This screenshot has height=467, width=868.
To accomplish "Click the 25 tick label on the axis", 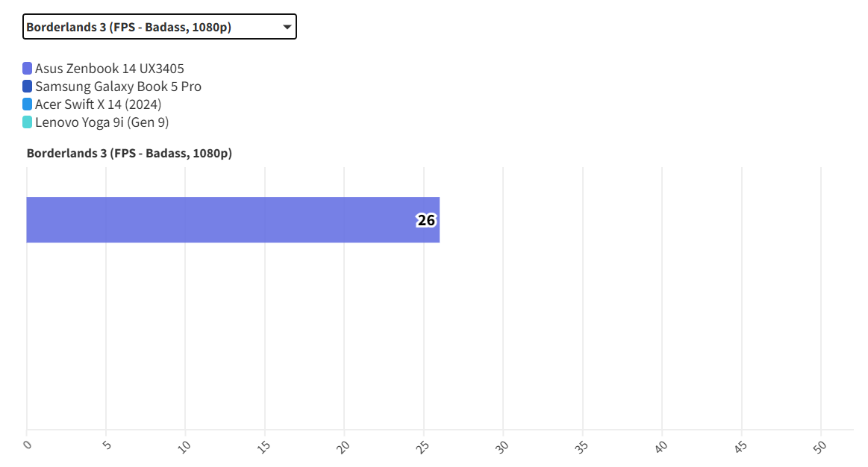I will click(x=423, y=446).
